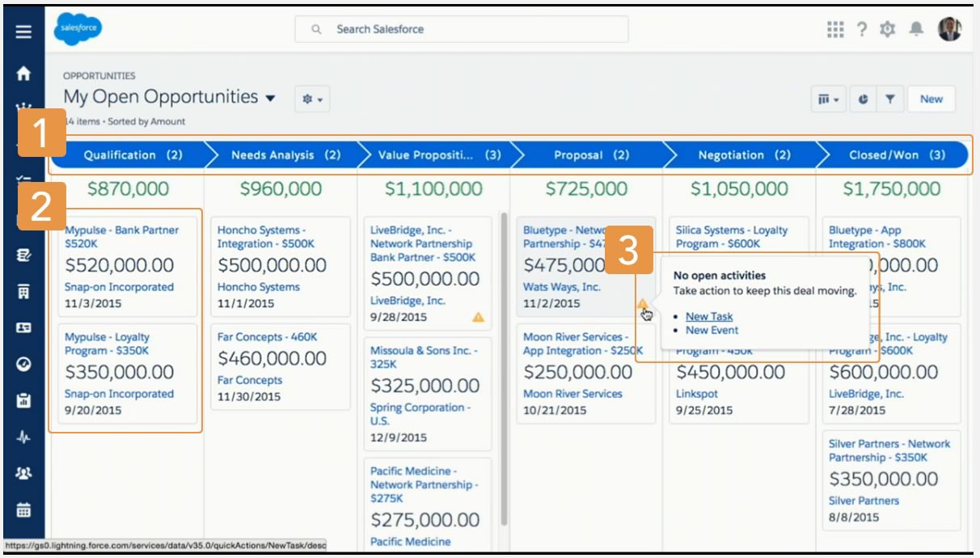Open Missoula & Sons Inc. - 325K opportunity
Screen dimensions: 980x558
[424, 357]
